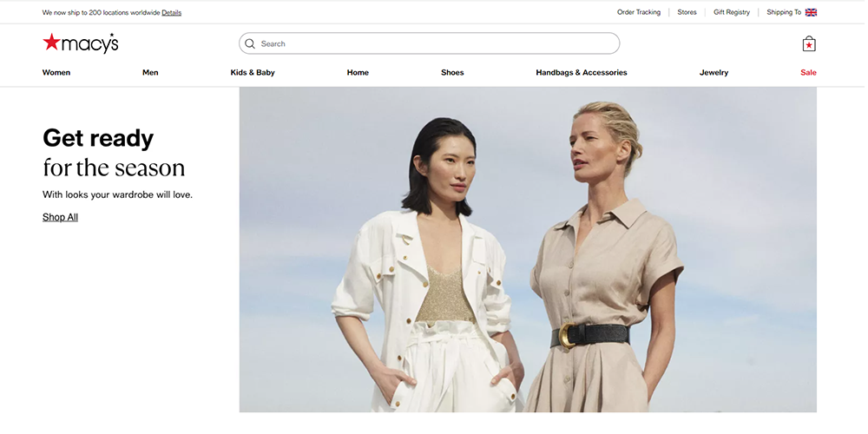Type in the Search input field
Viewport: 868px width, 434px height.
click(x=434, y=43)
